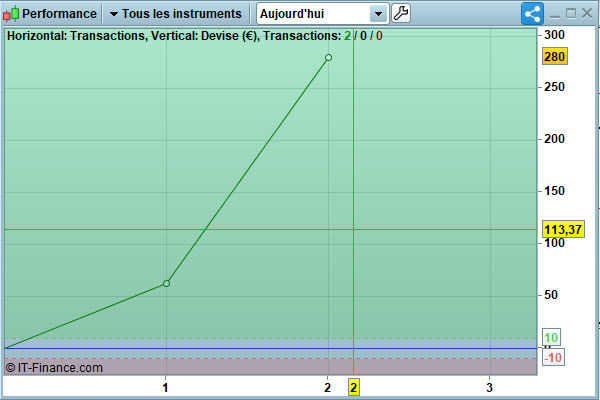600x400 pixels.
Task: Click the first transaction data point
Action: tap(166, 283)
